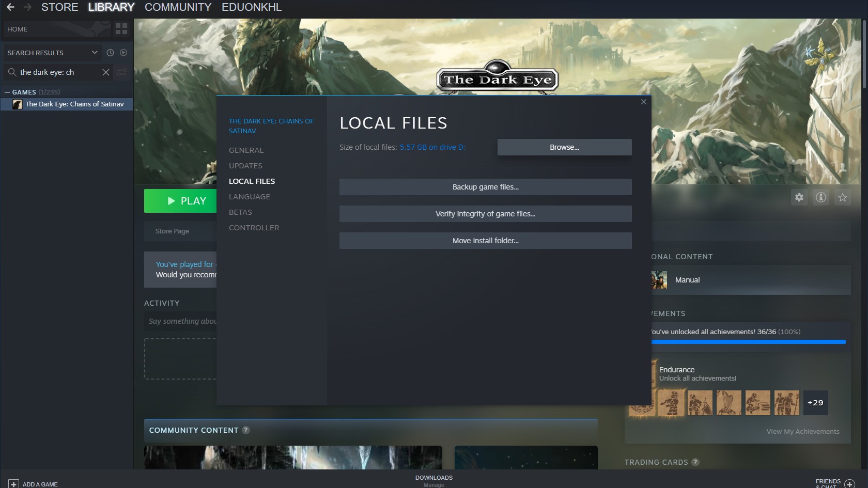Add game to favorites star
Viewport: 868px width, 488px height.
tap(843, 197)
